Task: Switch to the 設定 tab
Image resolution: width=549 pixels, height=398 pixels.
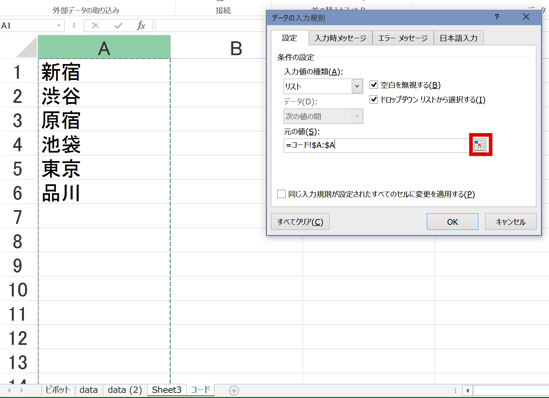Action: click(290, 38)
